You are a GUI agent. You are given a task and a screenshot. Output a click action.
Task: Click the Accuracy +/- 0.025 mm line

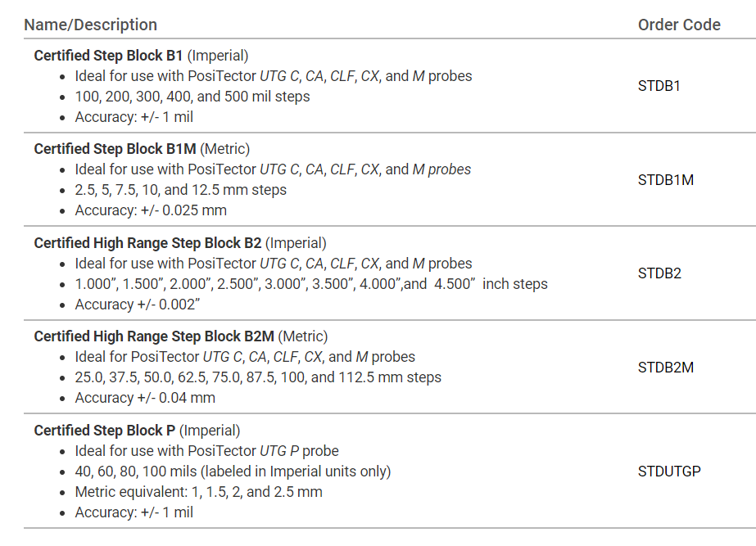(x=151, y=210)
